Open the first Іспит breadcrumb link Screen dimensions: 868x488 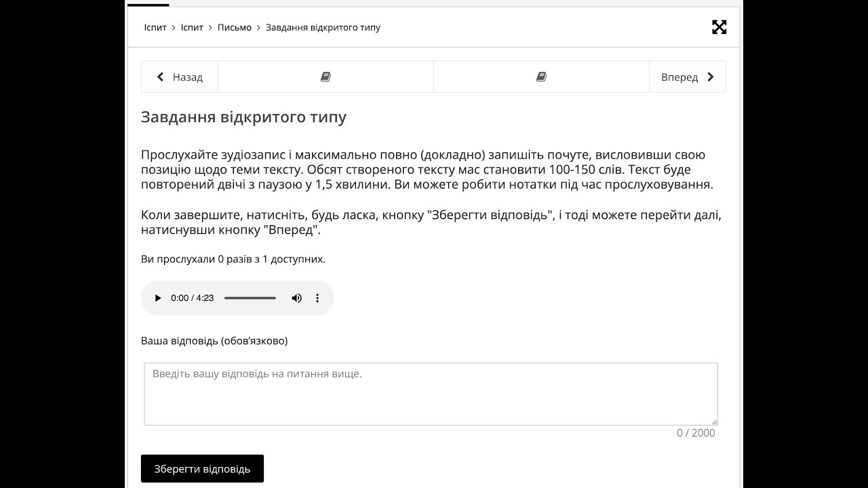pos(155,28)
